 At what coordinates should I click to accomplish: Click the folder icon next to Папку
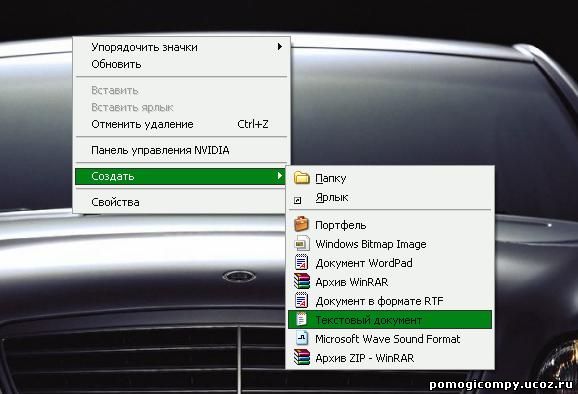pyautogui.click(x=302, y=178)
